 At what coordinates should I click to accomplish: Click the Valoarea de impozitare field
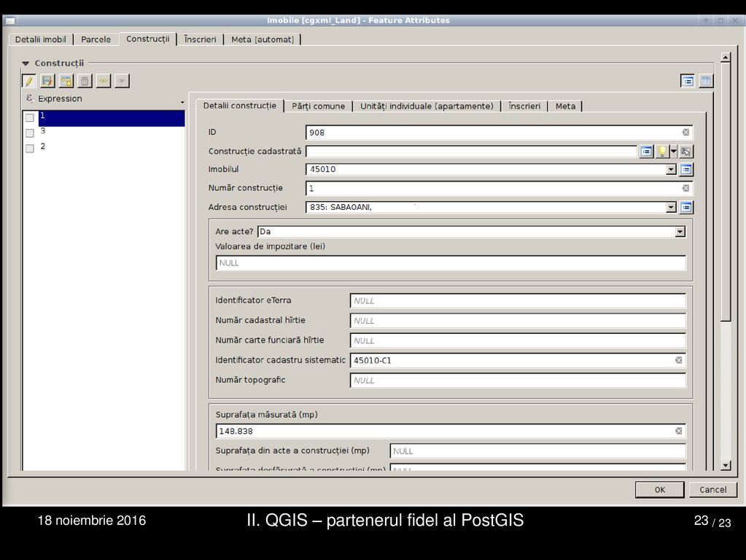click(451, 263)
